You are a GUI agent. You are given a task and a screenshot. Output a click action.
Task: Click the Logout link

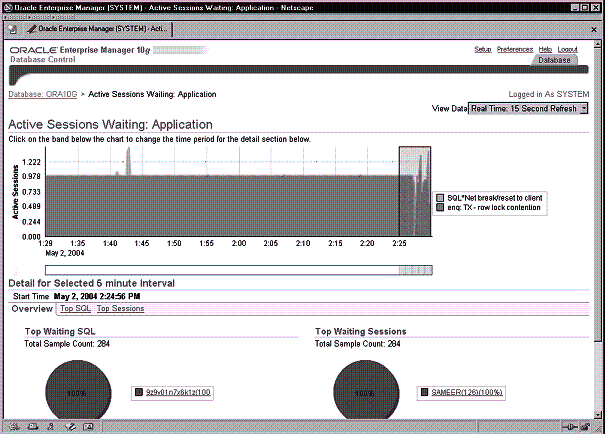point(567,49)
